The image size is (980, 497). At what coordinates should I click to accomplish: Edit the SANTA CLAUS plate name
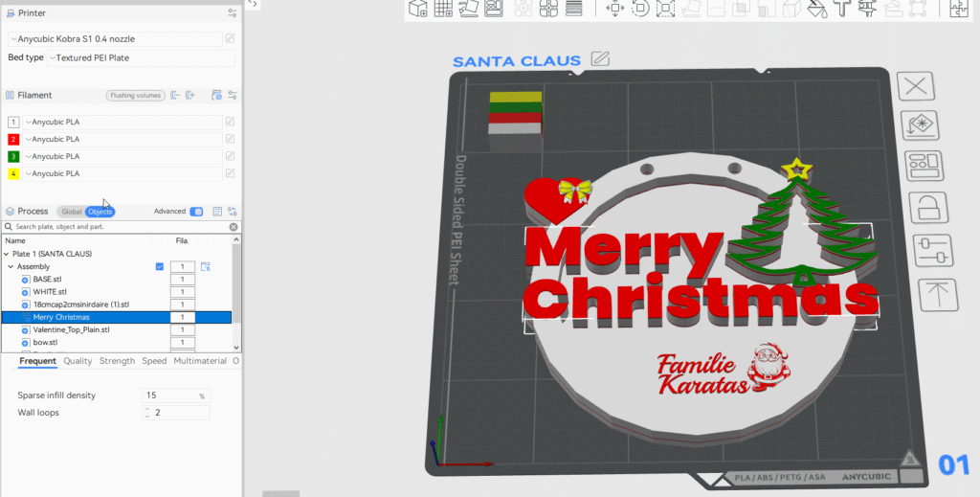click(600, 59)
